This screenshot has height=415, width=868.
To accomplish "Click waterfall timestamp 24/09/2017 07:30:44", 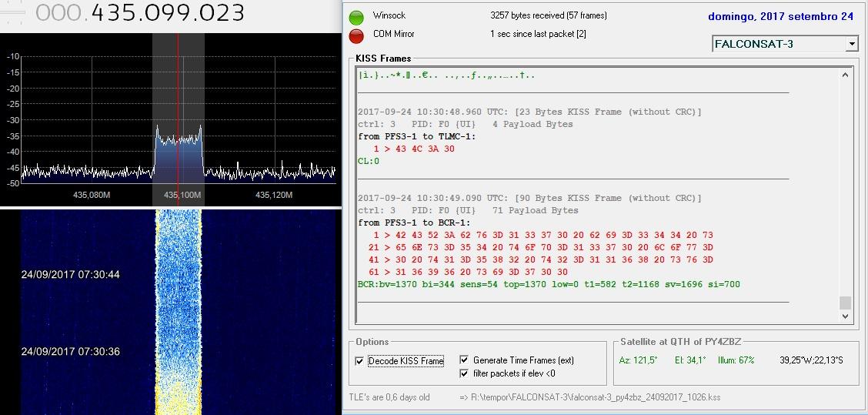I will tap(70, 274).
